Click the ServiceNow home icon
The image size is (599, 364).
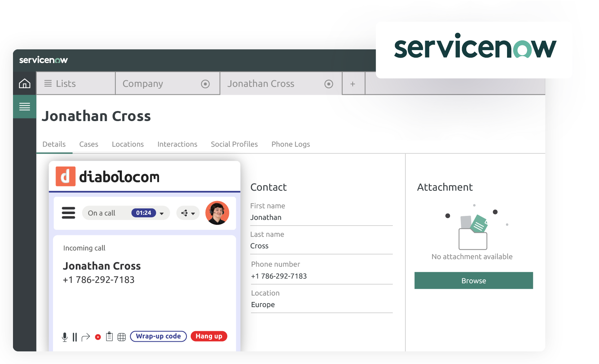24,83
